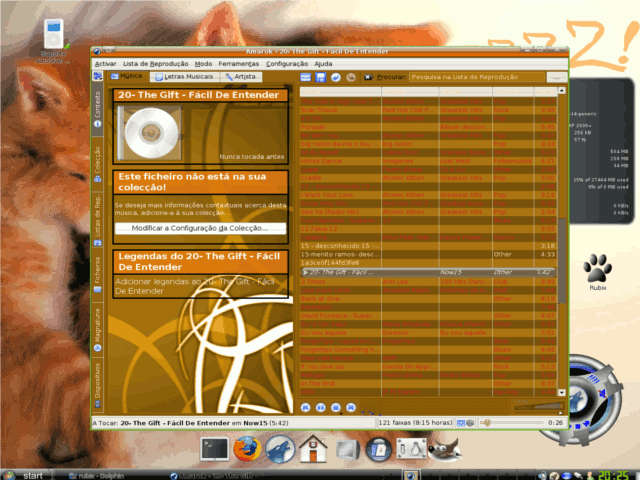
Task: Open the Modo menu
Action: coord(203,64)
